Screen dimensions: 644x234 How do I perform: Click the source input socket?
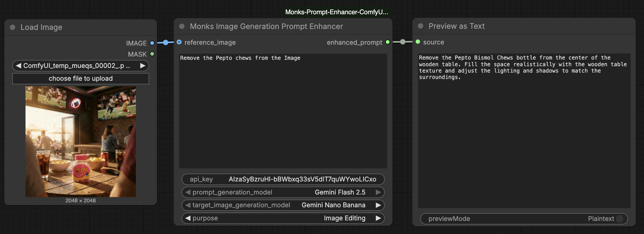click(x=418, y=42)
